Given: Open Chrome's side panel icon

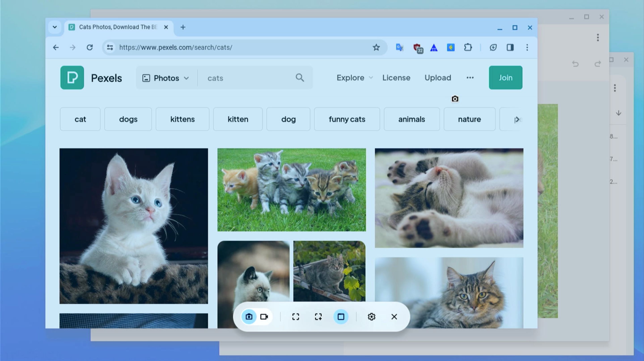Looking at the screenshot, I should pyautogui.click(x=510, y=47).
